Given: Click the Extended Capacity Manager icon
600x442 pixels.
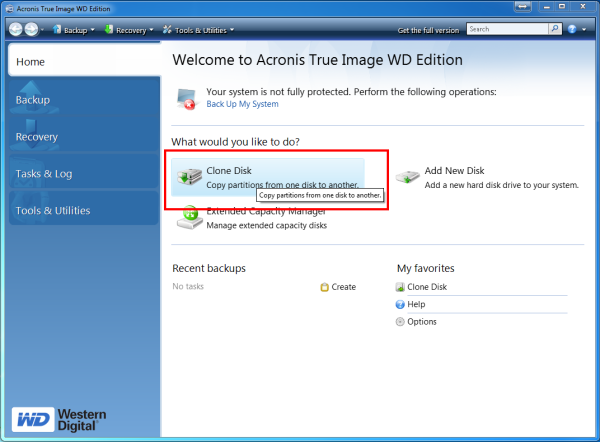Looking at the screenshot, I should coord(189,219).
